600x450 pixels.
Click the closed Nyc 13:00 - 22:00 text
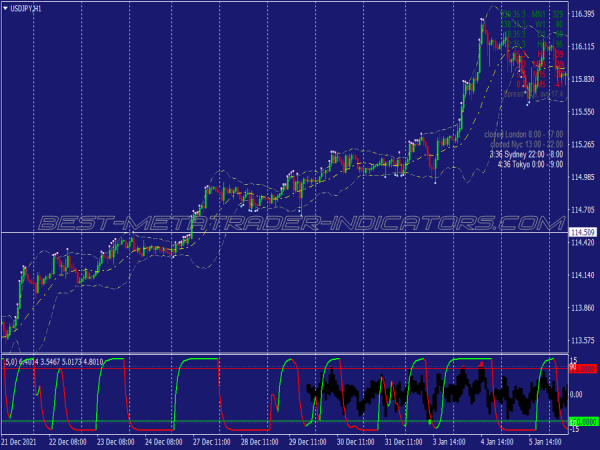(x=523, y=145)
